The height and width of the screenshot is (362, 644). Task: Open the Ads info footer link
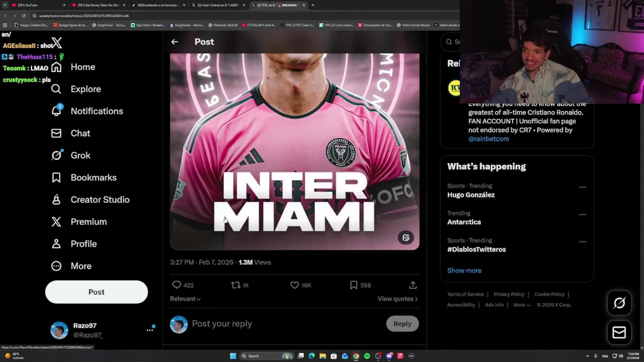pyautogui.click(x=494, y=305)
